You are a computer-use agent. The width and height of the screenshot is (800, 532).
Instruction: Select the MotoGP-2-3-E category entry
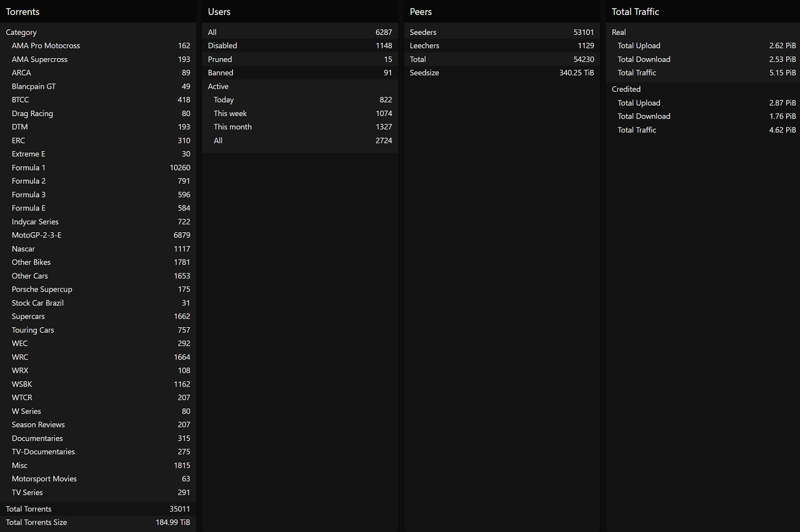[36, 235]
